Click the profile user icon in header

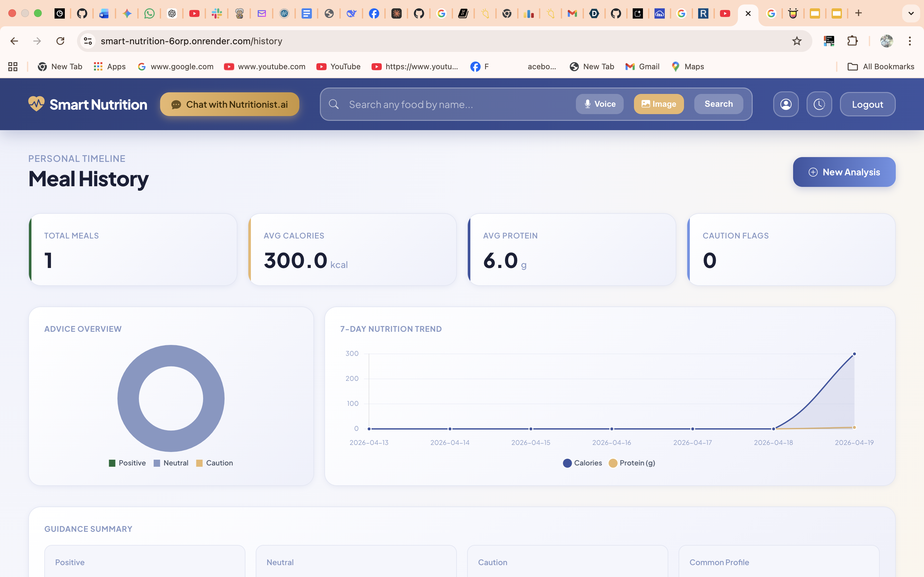(x=785, y=104)
